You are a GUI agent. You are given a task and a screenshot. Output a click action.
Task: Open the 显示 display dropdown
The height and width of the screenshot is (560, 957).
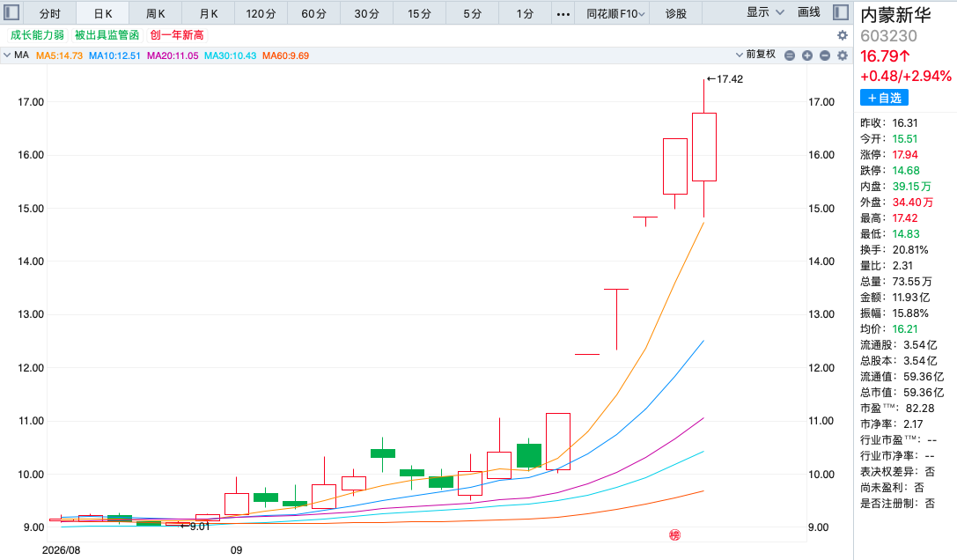tap(765, 12)
